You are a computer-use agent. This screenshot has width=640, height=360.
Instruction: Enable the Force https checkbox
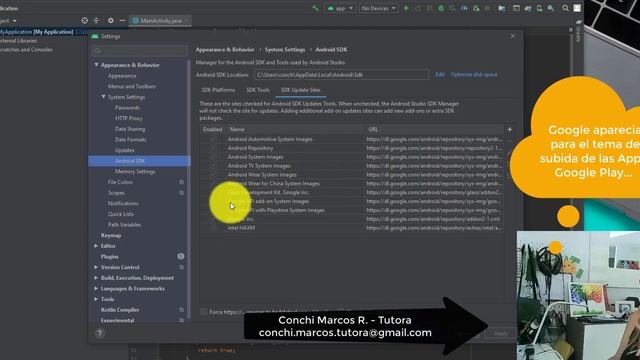coord(204,312)
